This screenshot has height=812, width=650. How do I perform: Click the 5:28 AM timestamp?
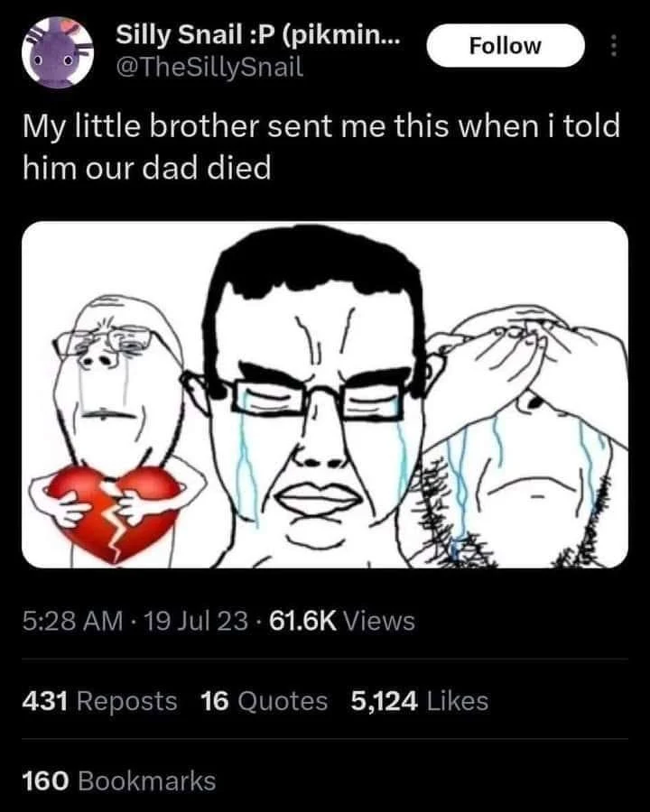[x=72, y=621]
